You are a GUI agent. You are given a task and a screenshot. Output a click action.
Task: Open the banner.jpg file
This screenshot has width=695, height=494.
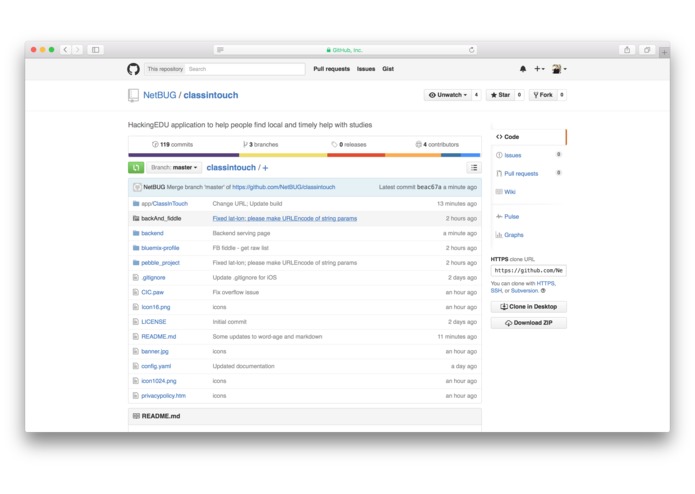155,351
